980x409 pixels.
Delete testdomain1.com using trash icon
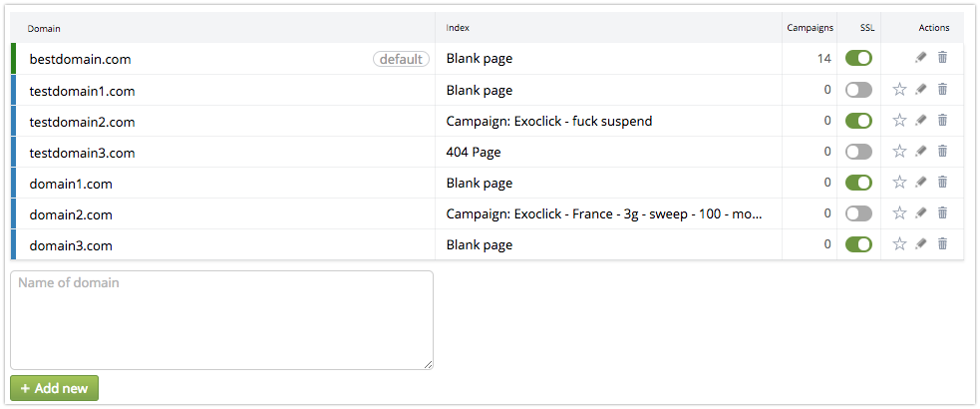pos(942,90)
